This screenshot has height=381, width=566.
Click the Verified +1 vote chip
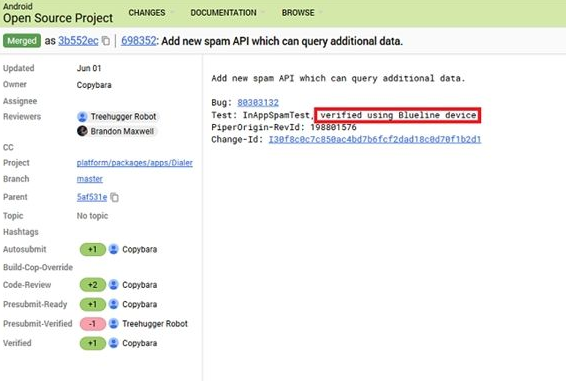(93, 343)
